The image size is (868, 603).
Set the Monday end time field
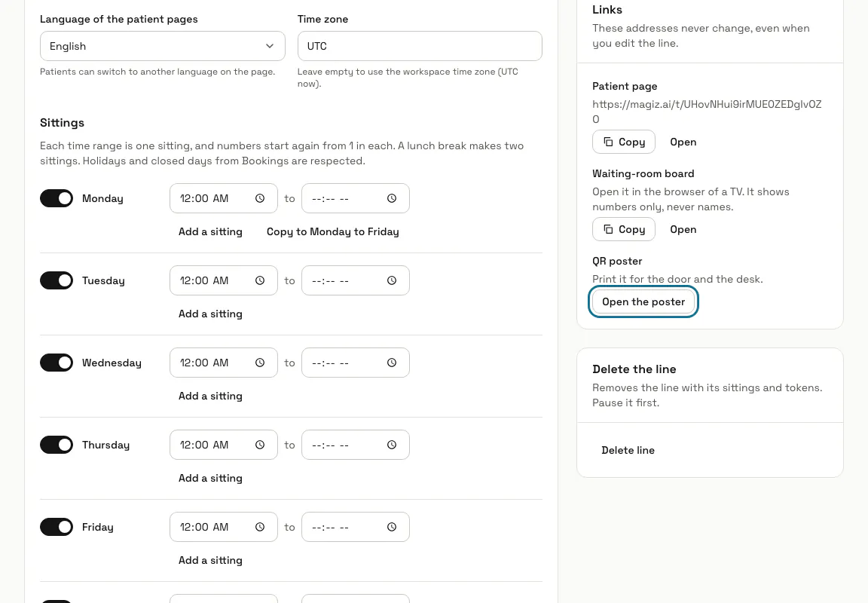(356, 198)
